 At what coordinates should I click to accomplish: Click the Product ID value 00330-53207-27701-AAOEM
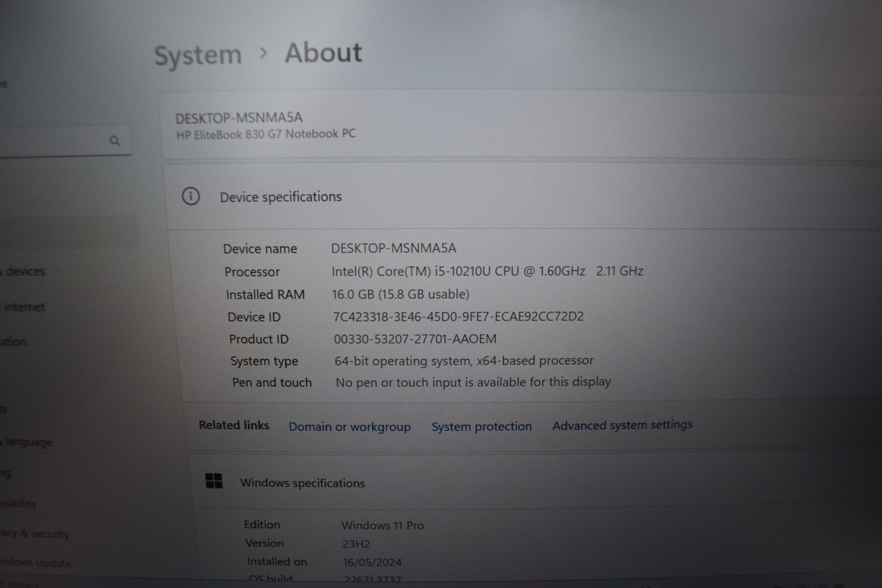(x=415, y=339)
